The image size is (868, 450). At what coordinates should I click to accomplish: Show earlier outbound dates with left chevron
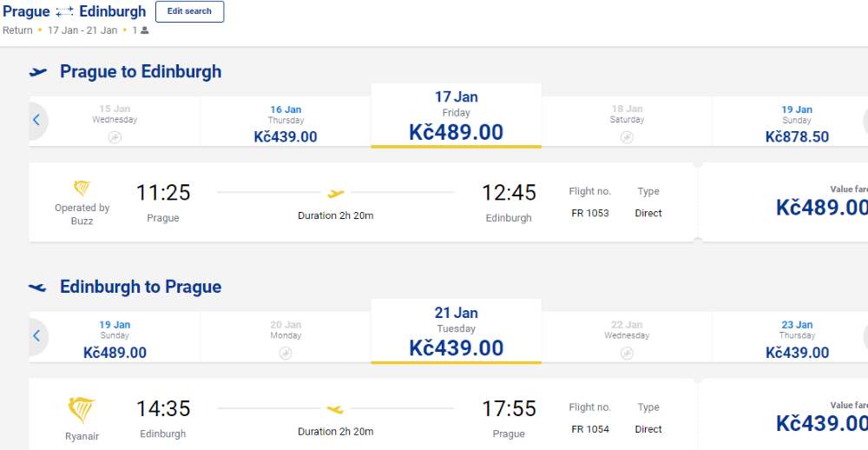pos(36,120)
